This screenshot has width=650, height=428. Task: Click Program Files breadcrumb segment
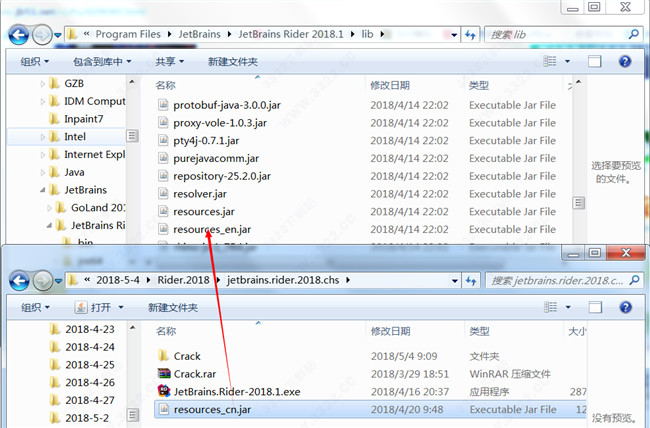click(128, 34)
